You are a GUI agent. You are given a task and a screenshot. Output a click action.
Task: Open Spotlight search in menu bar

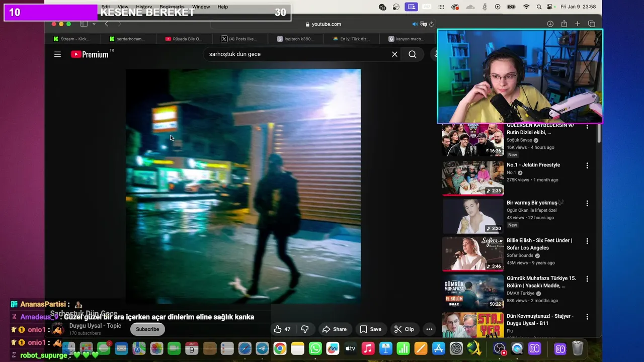tap(539, 7)
